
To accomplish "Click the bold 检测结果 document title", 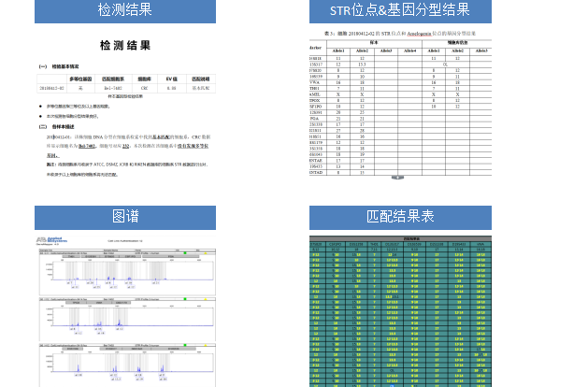I will tap(124, 46).
